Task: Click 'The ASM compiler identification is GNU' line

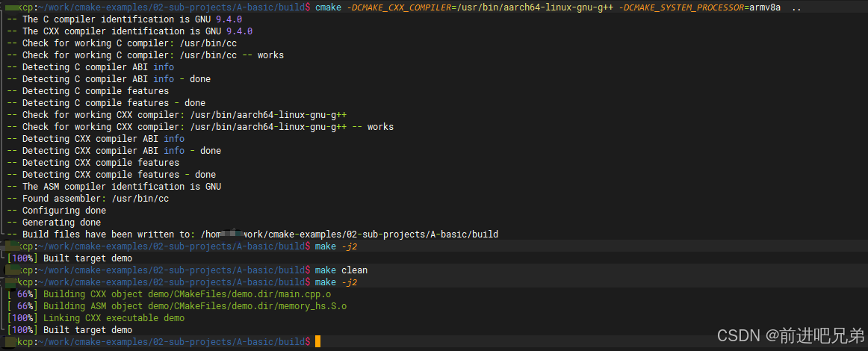Action: pos(114,187)
